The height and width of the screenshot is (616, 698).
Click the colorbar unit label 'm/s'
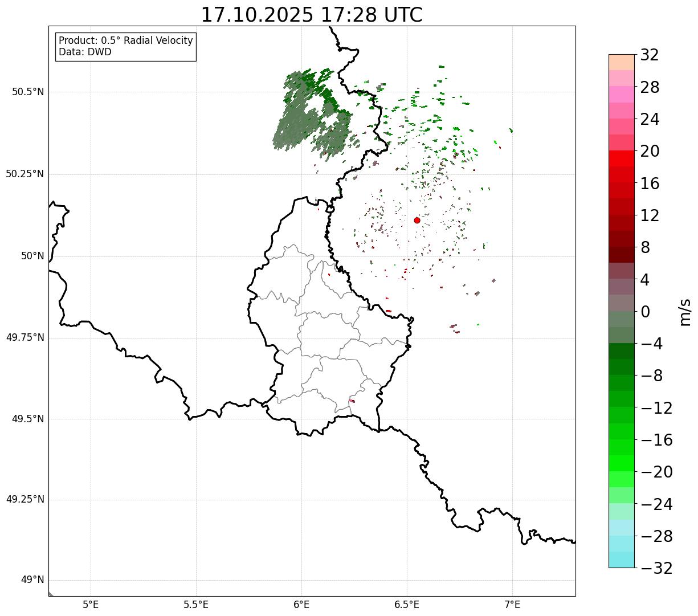click(684, 312)
